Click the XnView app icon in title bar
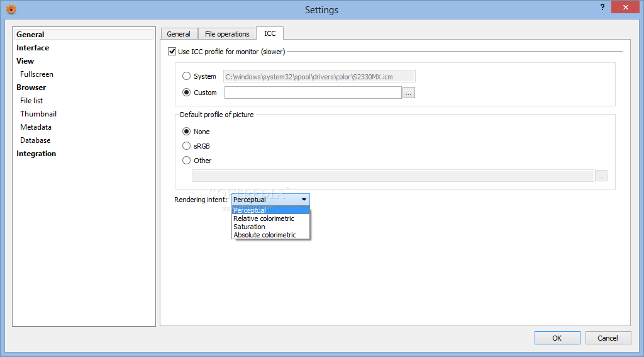 tap(11, 9)
